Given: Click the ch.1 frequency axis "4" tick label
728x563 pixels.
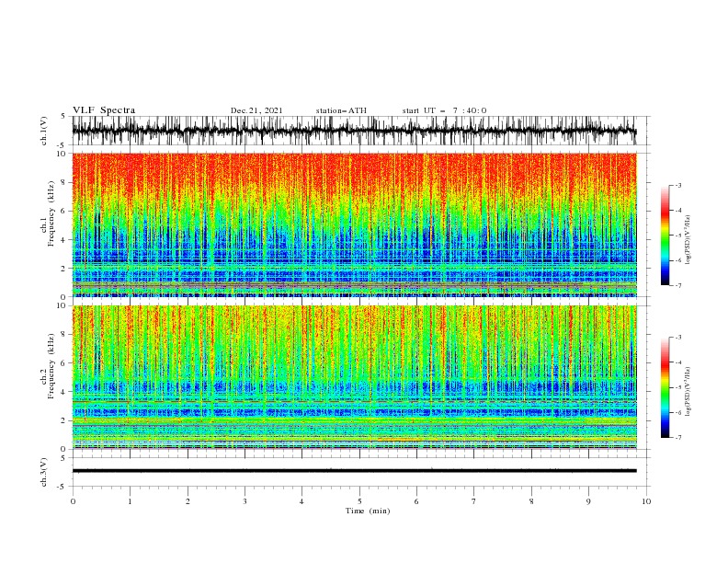Looking at the screenshot, I should (x=63, y=240).
